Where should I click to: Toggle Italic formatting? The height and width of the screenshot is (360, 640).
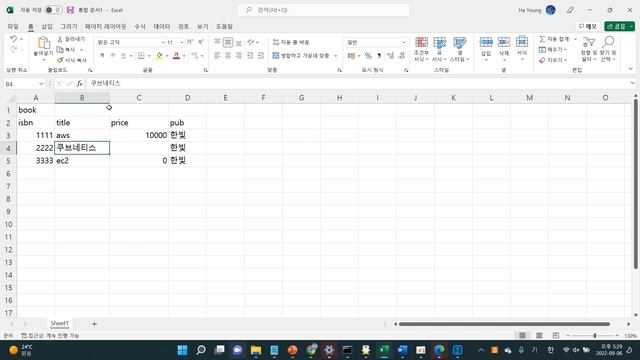[113, 56]
